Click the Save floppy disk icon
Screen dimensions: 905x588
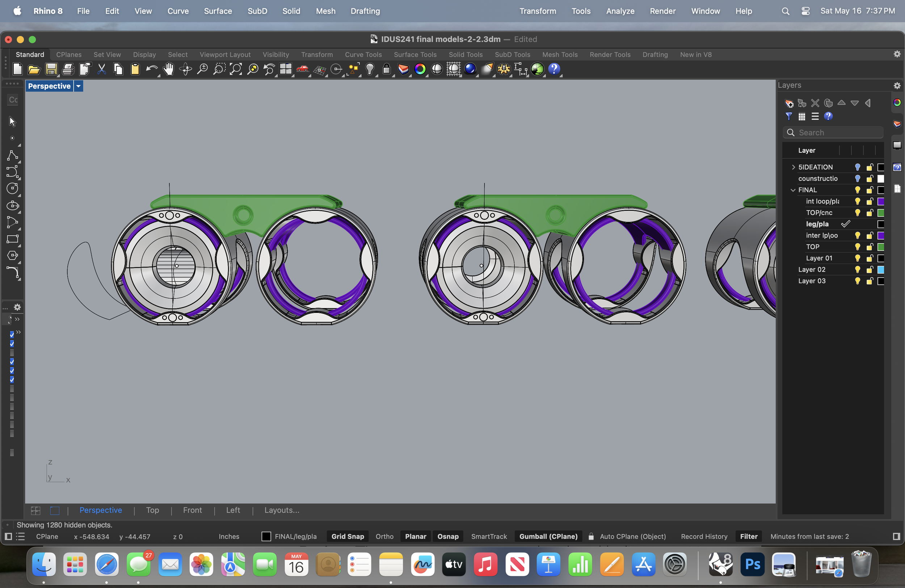[51, 69]
